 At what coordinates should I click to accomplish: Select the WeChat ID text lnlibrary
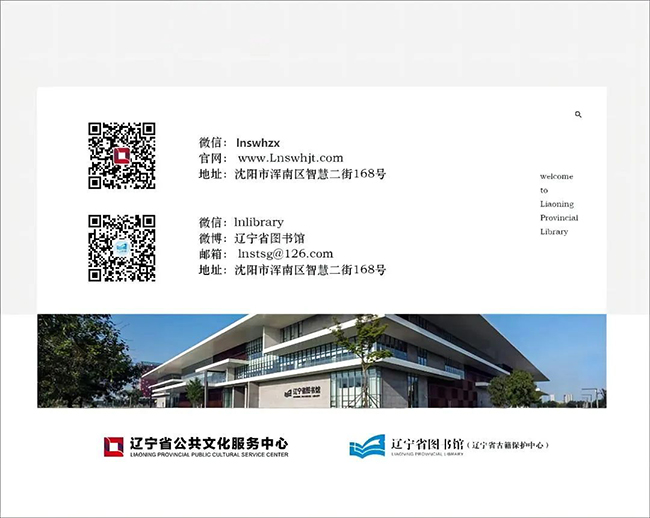259,222
